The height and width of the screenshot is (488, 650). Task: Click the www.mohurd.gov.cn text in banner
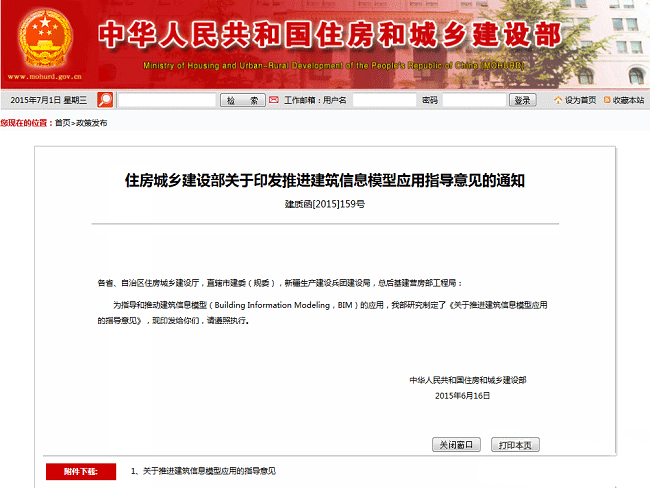tap(45, 77)
